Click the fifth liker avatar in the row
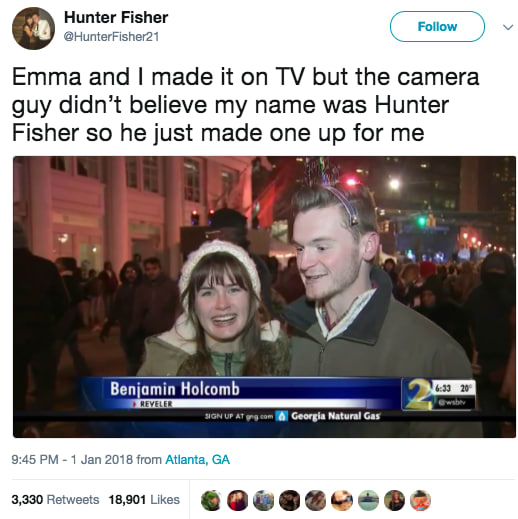518x519 pixels. point(316,500)
